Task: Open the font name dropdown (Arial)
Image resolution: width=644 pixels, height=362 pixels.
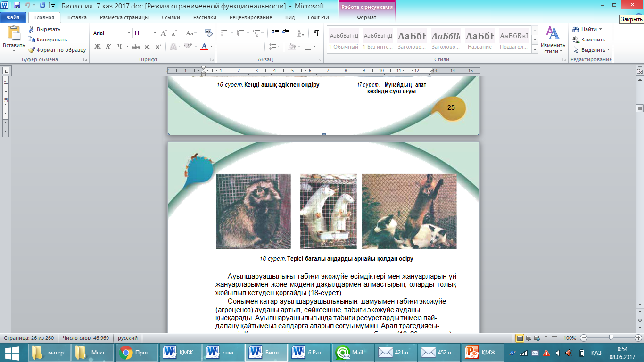Action: (129, 33)
